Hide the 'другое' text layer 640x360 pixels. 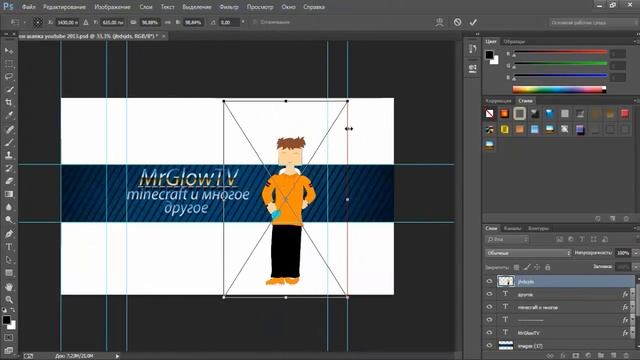(489, 294)
